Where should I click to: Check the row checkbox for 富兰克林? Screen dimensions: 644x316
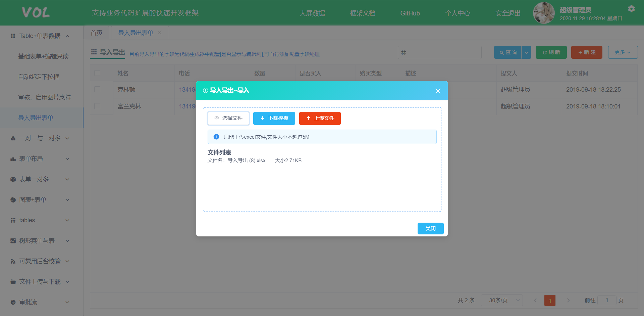point(97,106)
